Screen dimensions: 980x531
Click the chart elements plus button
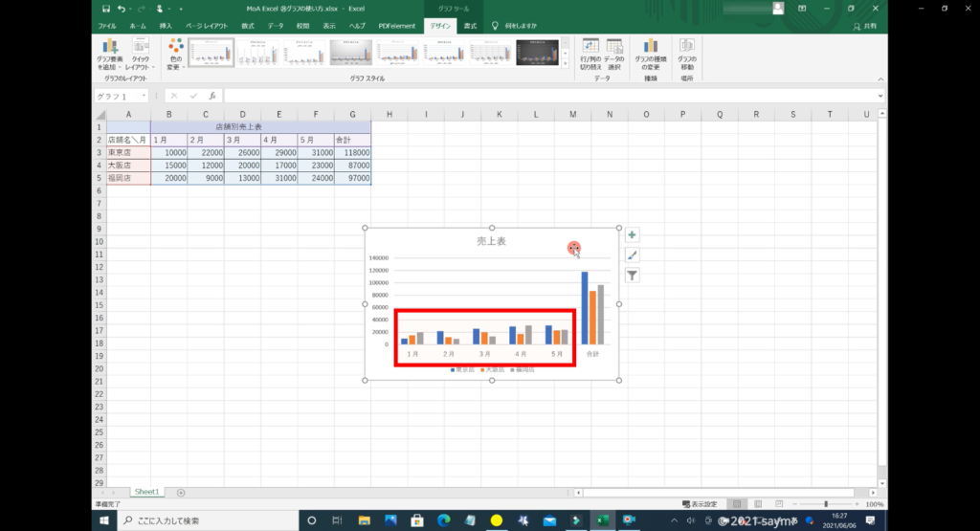tap(632, 235)
